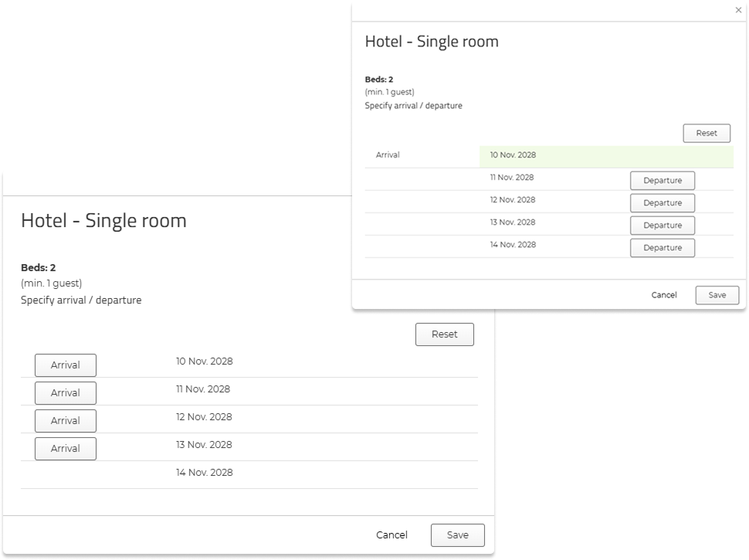Choose Arrival on the 12 Nov. 2028 row
This screenshot has height=560, width=749.
click(x=66, y=421)
